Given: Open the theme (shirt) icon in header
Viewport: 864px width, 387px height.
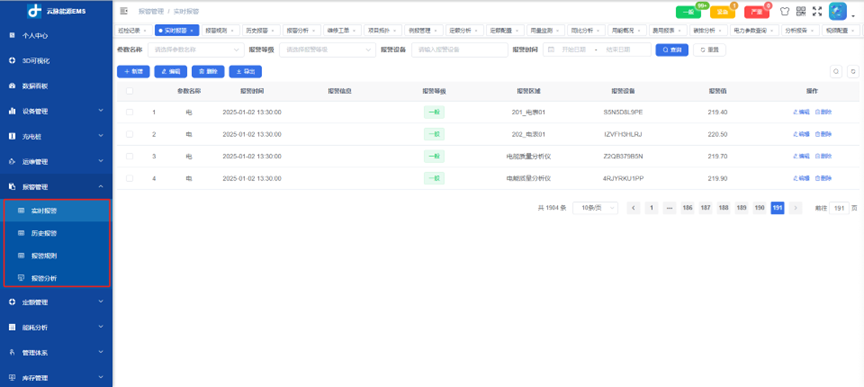Looking at the screenshot, I should [x=785, y=11].
